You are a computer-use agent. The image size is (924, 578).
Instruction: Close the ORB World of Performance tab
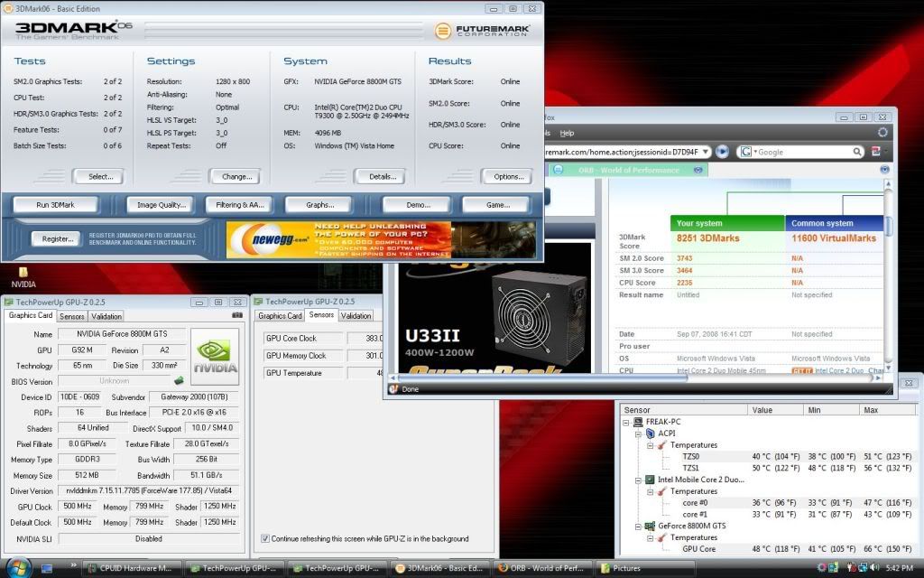point(698,170)
